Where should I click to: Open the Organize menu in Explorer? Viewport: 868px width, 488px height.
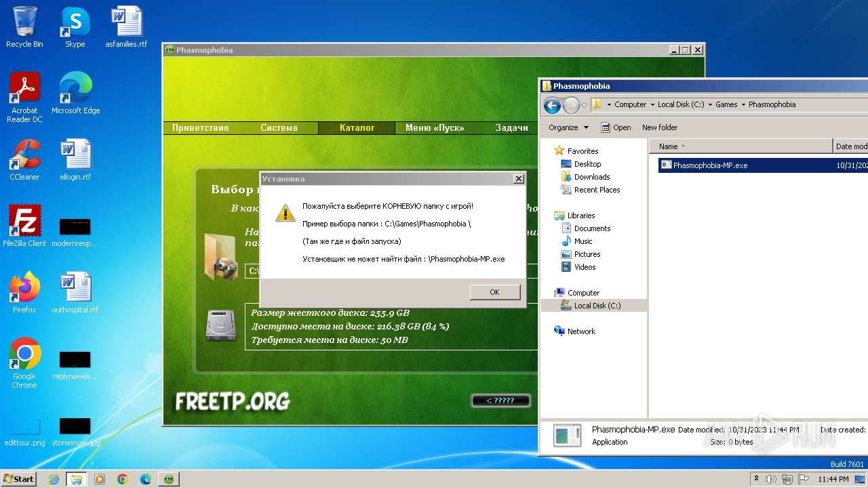click(x=568, y=127)
